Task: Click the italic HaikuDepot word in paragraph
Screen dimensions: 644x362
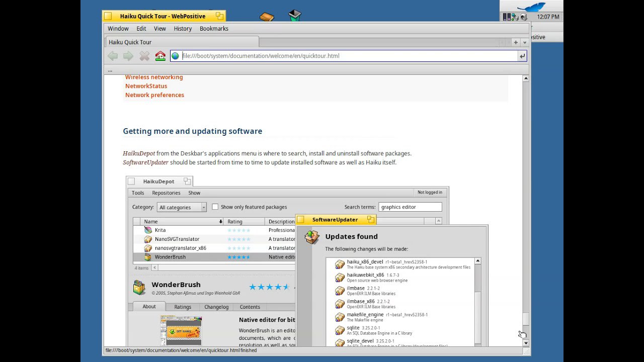Action: tap(139, 153)
